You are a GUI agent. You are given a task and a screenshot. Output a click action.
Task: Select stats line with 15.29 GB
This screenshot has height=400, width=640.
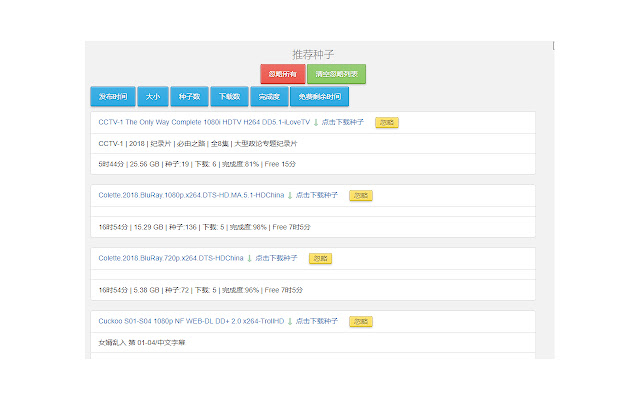tap(204, 227)
